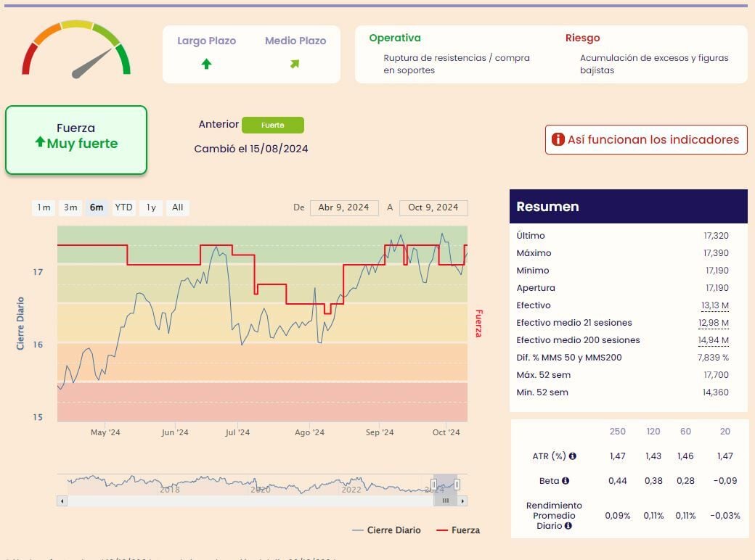This screenshot has width=755, height=560.
Task: Click the Medio Plazo diagonal arrow icon
Action: point(295,64)
